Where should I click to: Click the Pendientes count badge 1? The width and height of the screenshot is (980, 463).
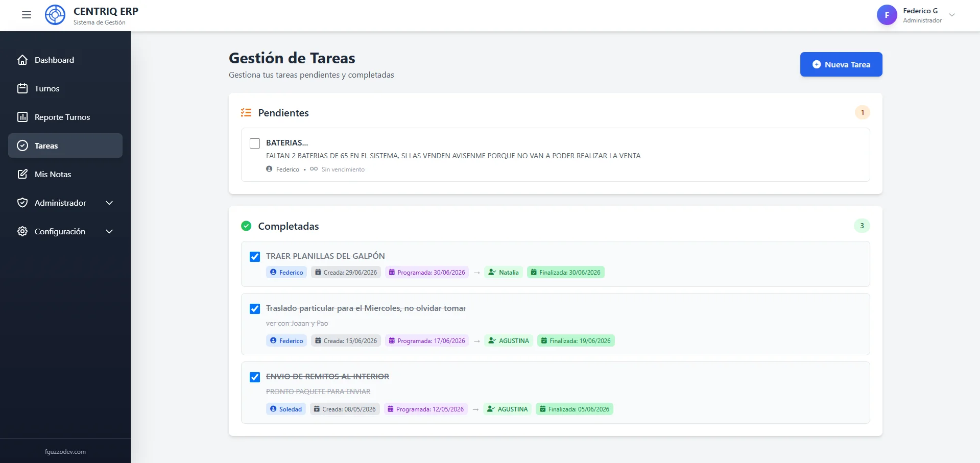863,112
